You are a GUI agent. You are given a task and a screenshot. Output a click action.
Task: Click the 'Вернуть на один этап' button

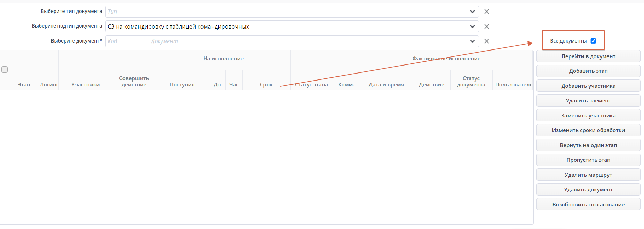(x=588, y=145)
